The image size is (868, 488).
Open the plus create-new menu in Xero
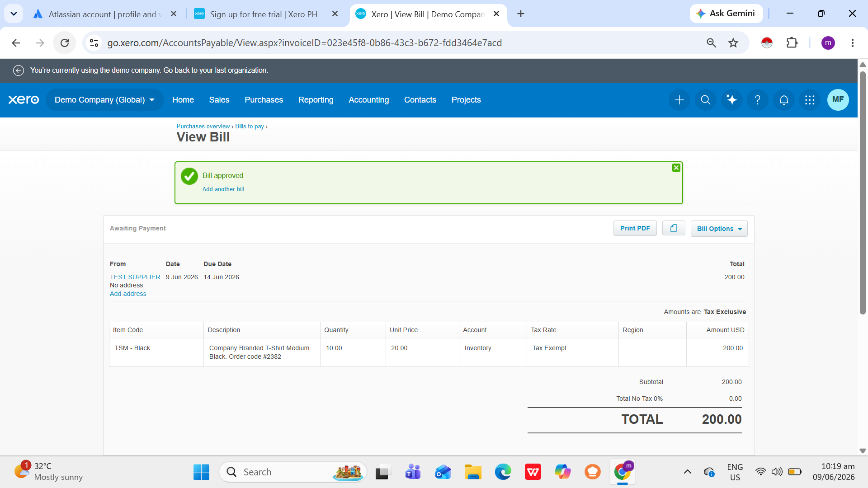tap(679, 100)
